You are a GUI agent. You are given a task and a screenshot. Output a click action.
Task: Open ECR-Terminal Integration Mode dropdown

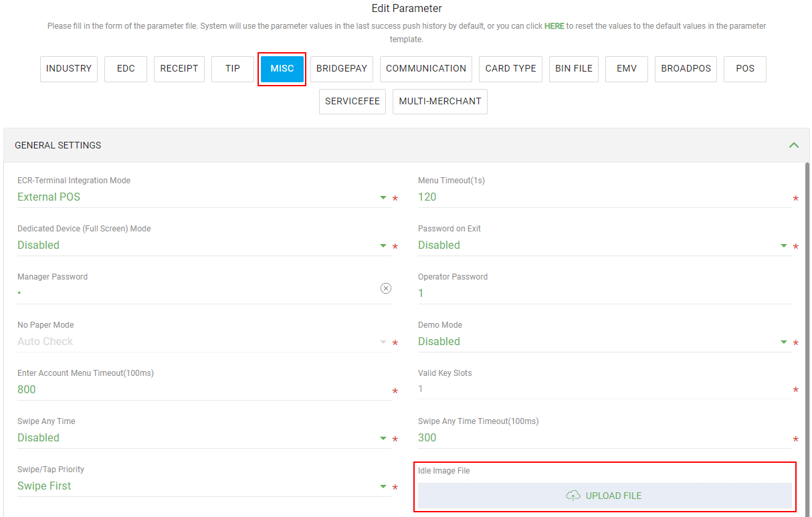(x=383, y=197)
